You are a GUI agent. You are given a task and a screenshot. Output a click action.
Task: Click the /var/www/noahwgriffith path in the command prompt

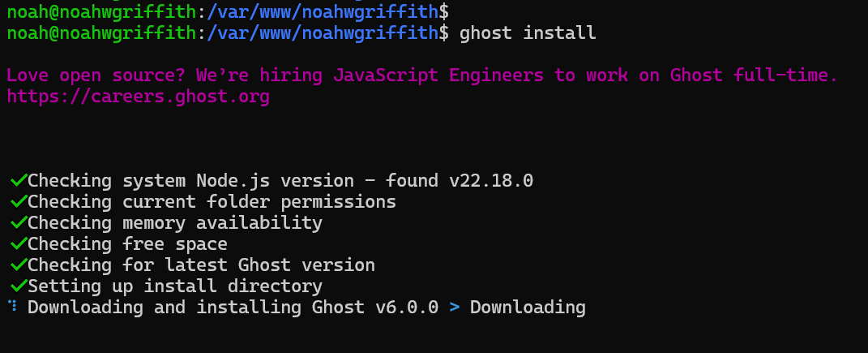point(323,33)
